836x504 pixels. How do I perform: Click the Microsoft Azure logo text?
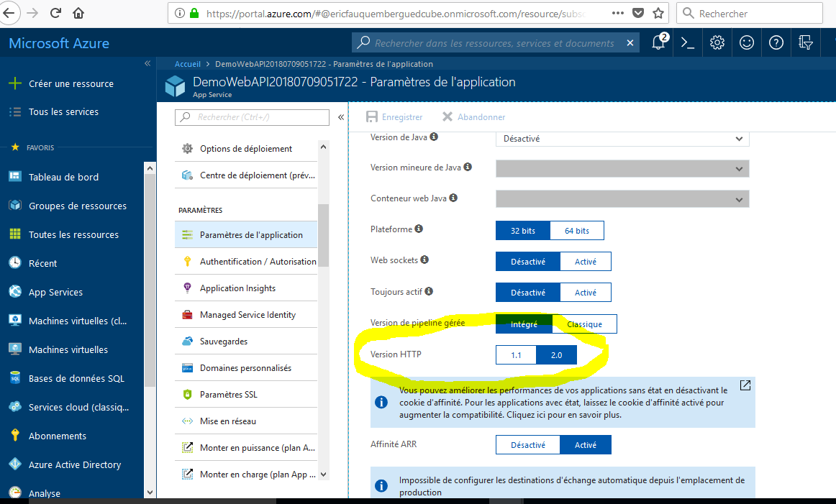pyautogui.click(x=59, y=43)
